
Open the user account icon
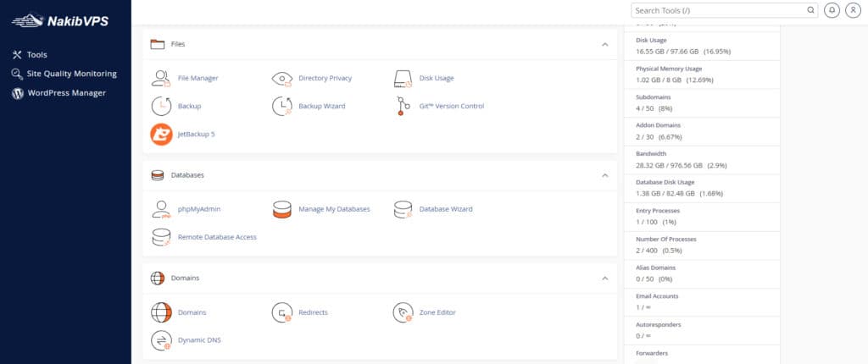853,10
